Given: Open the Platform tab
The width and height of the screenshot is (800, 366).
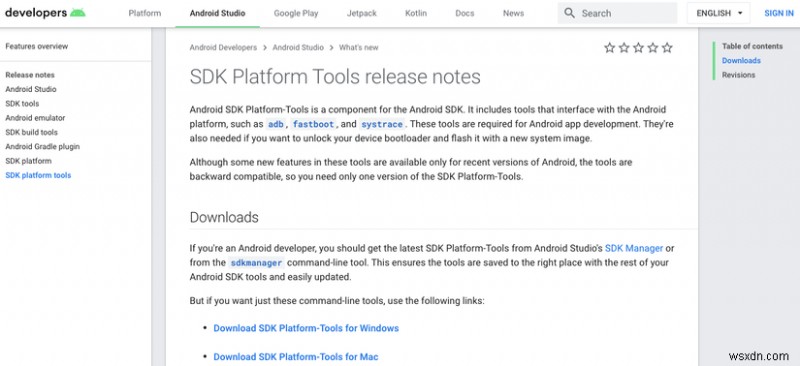Looking at the screenshot, I should point(145,13).
